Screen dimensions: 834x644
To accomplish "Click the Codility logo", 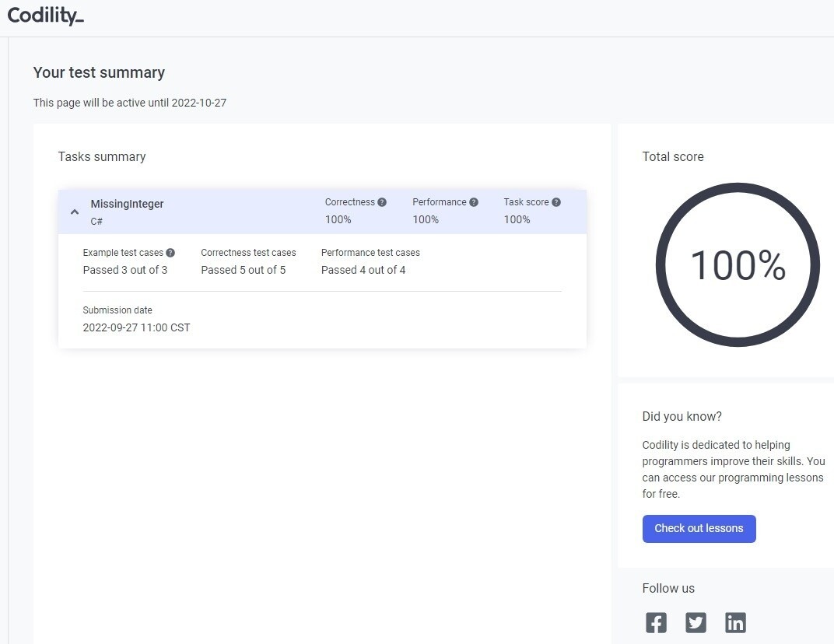I will [45, 16].
